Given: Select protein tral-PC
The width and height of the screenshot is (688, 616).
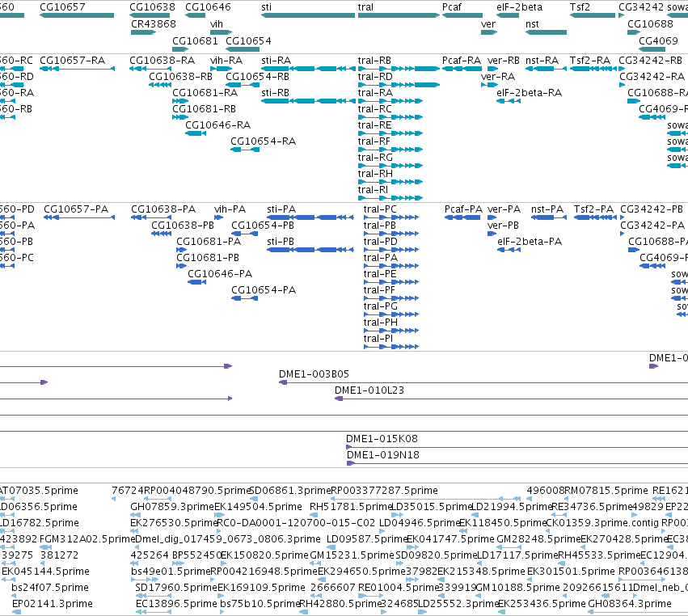Looking at the screenshot, I should click(x=391, y=217).
